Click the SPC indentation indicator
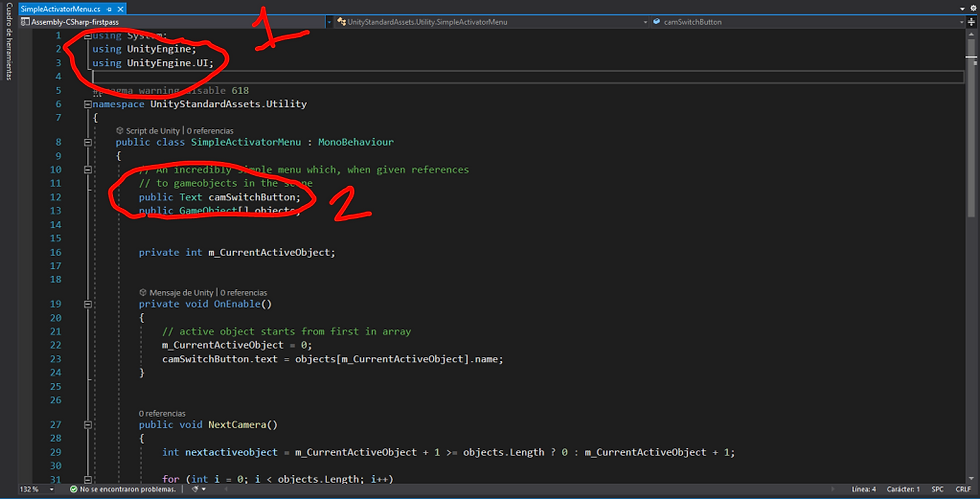980x499 pixels. (938, 489)
